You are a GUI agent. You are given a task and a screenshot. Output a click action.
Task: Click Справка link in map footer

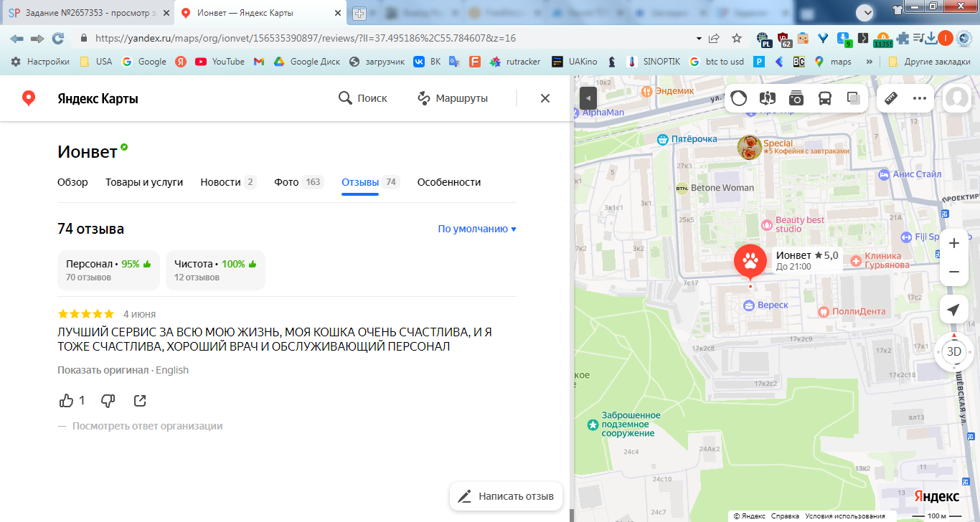(x=786, y=516)
